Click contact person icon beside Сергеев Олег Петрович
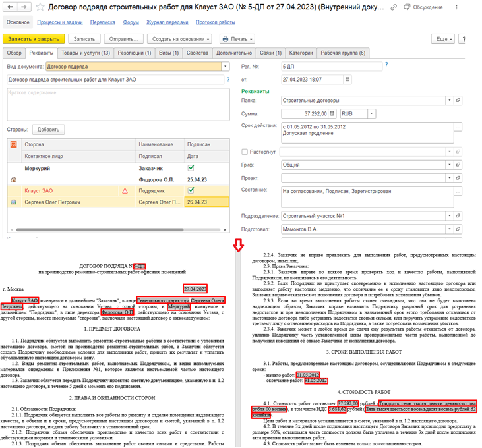 (x=14, y=202)
